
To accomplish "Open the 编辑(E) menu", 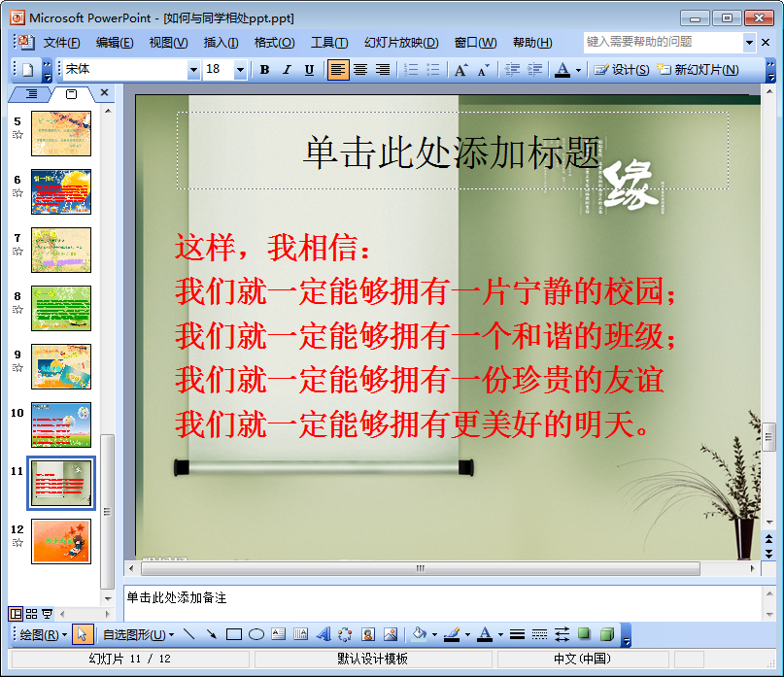I will point(115,43).
